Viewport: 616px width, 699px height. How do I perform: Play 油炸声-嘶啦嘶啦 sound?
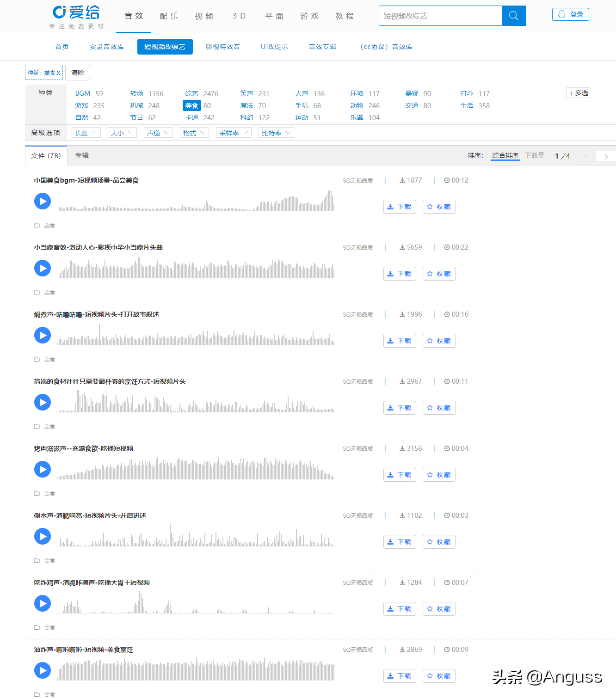point(43,670)
